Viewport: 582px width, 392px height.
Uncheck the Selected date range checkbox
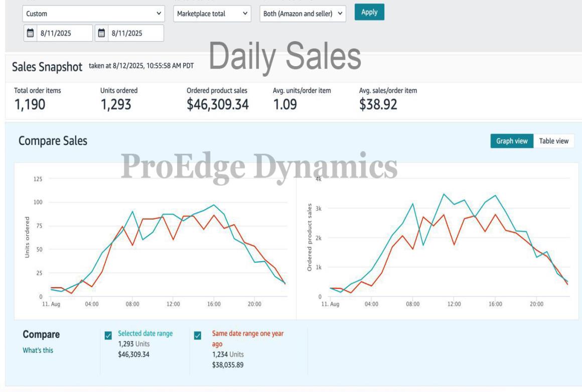(108, 335)
